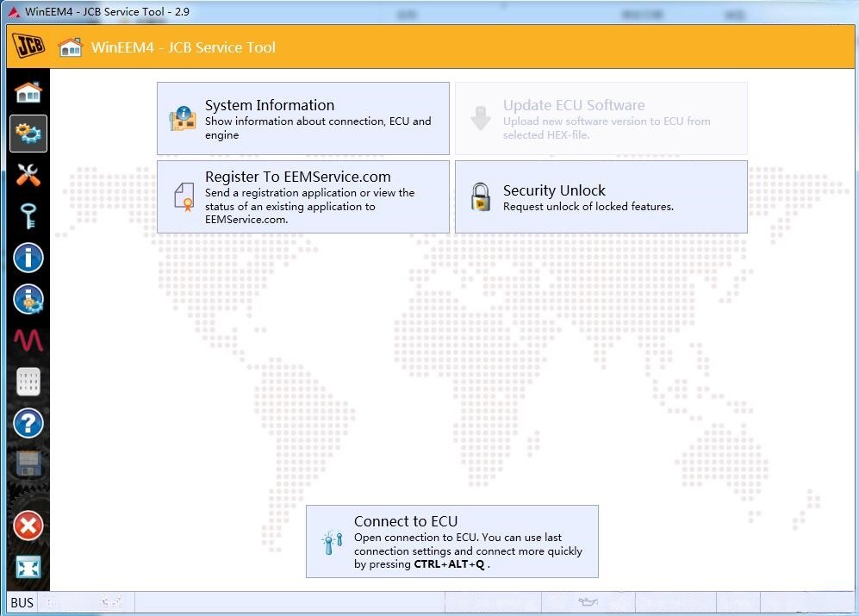
Task: Open Home from the sidebar house icon
Action: 28,92
